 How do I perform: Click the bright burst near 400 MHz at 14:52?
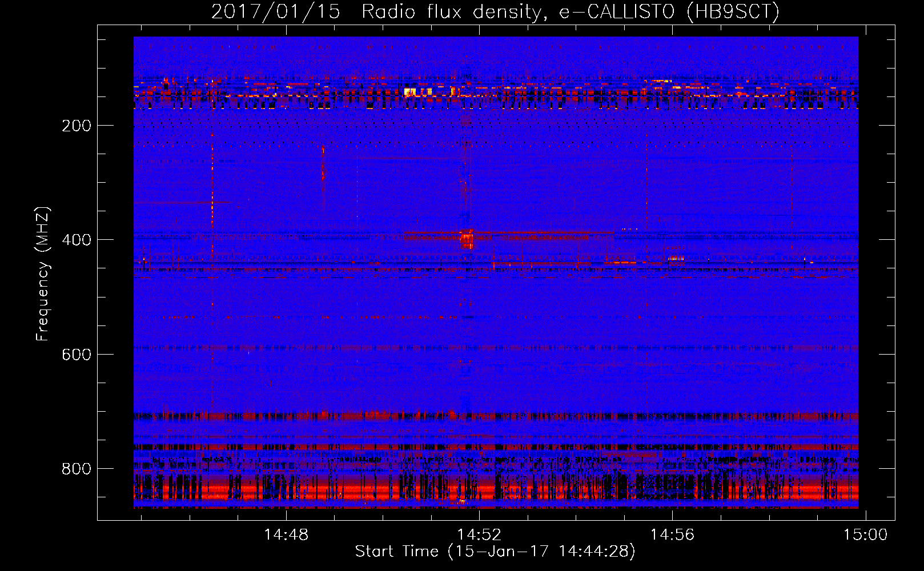pos(467,238)
